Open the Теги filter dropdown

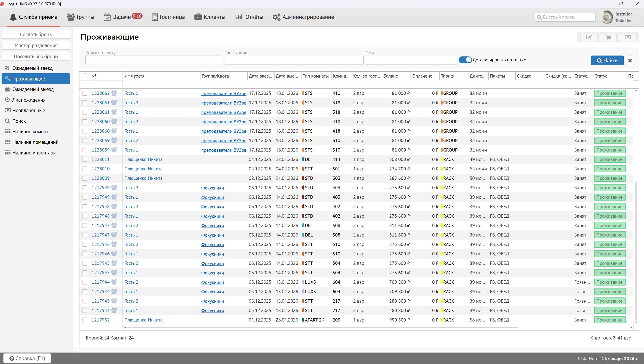pyautogui.click(x=411, y=60)
